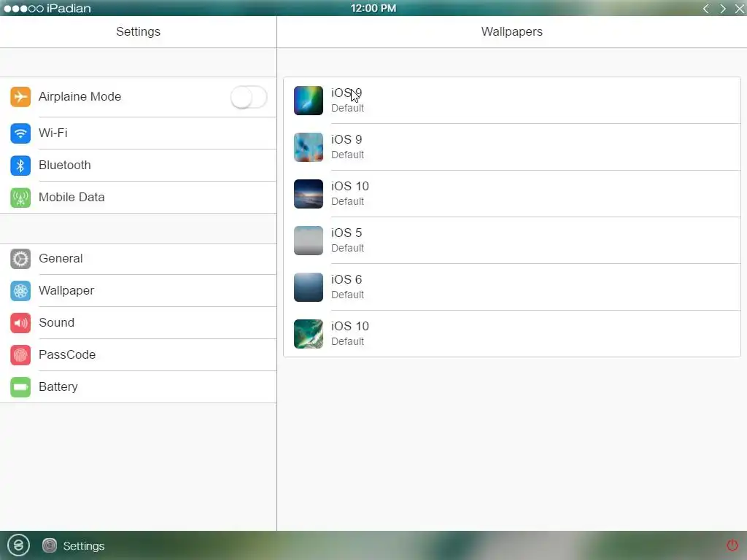Select the iOS 5 wallpaper title
Image resolution: width=747 pixels, height=560 pixels.
347,233
